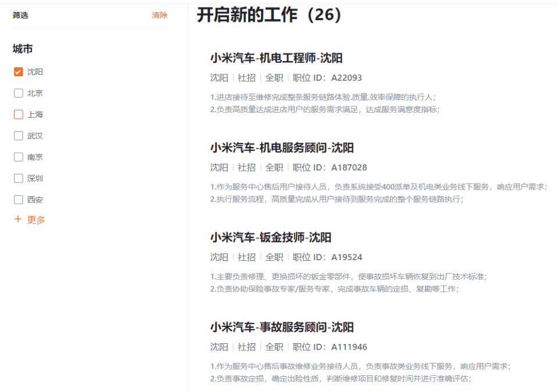
Task: Click description 2.负责事故定损
Action: [x=341, y=378]
